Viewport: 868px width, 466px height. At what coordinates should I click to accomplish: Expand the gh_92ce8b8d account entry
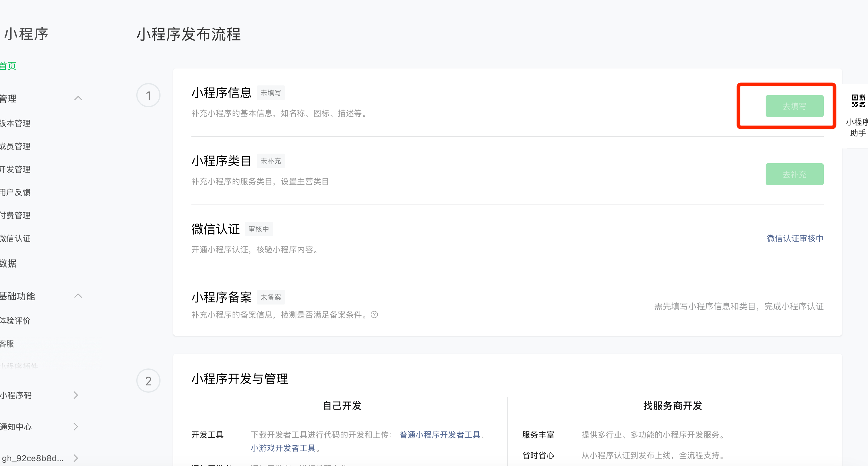tap(76, 458)
